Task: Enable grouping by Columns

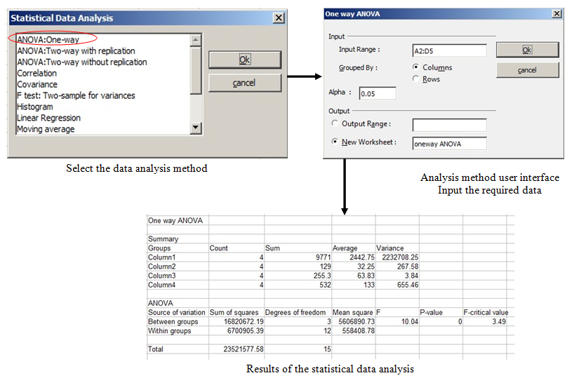Action: (416, 68)
